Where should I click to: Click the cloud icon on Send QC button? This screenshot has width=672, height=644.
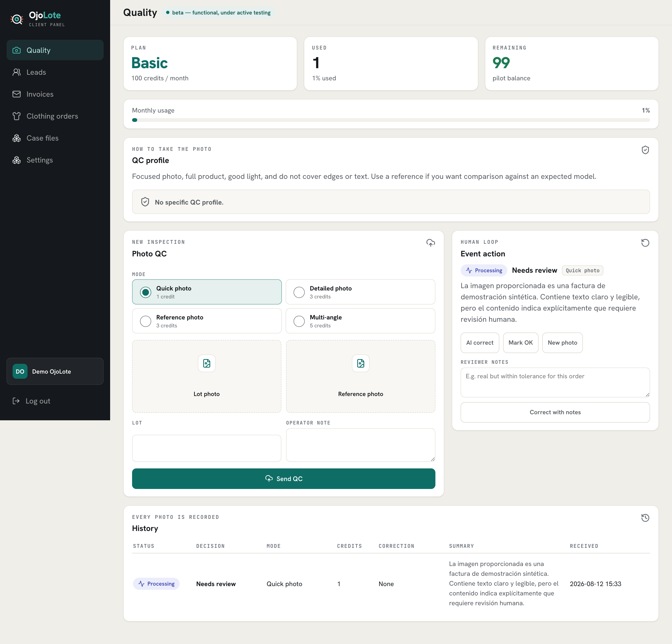(x=269, y=479)
